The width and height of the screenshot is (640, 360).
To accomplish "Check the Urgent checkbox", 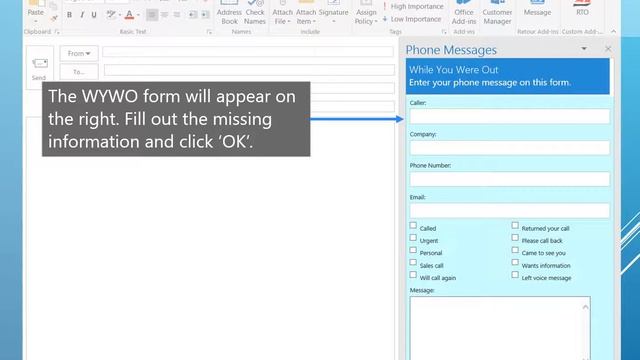I will pyautogui.click(x=413, y=238).
